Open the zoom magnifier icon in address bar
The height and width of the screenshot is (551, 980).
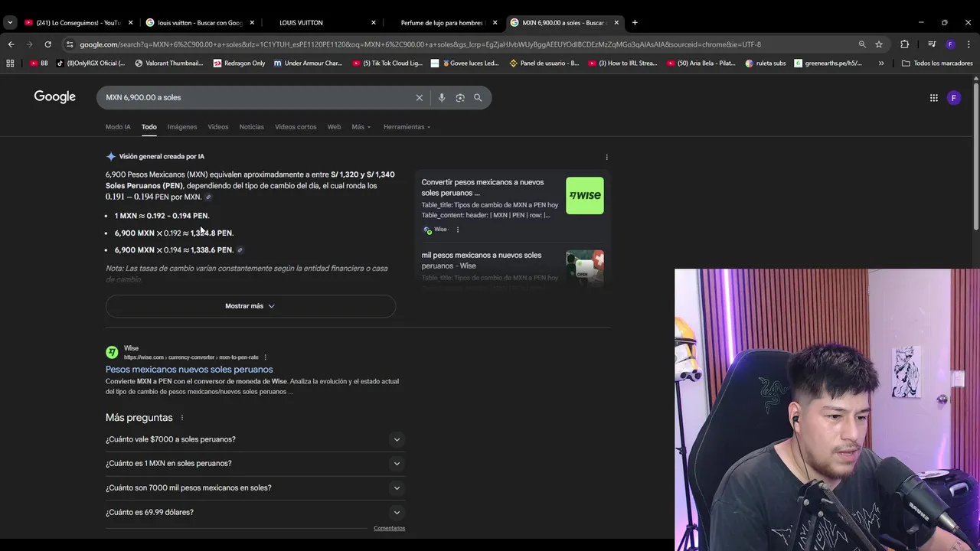(862, 44)
